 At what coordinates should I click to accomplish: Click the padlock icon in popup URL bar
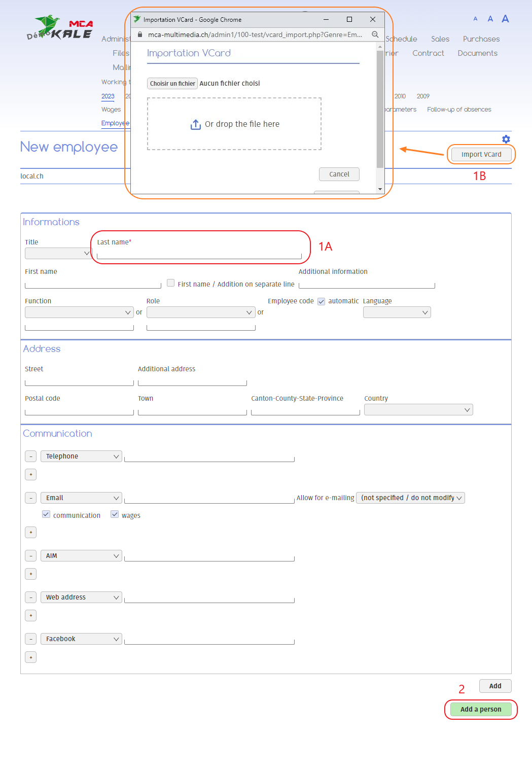tap(140, 34)
